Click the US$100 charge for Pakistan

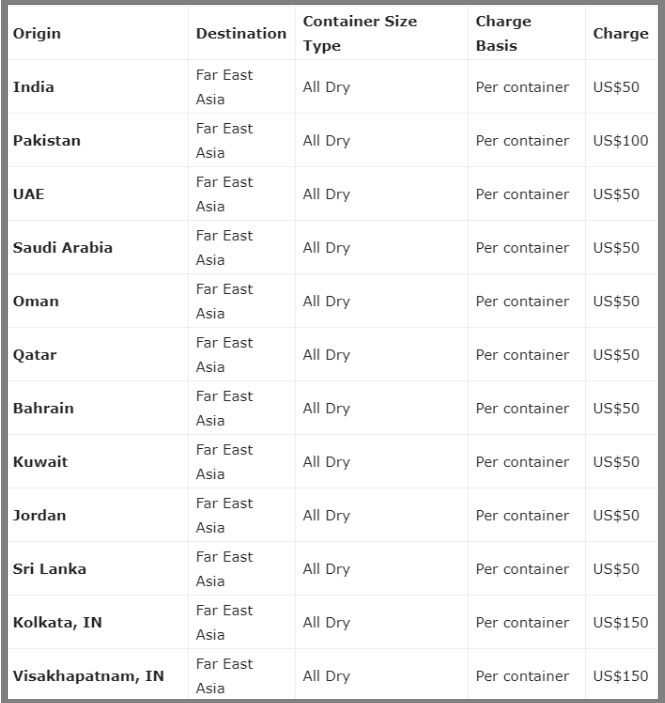click(620, 141)
